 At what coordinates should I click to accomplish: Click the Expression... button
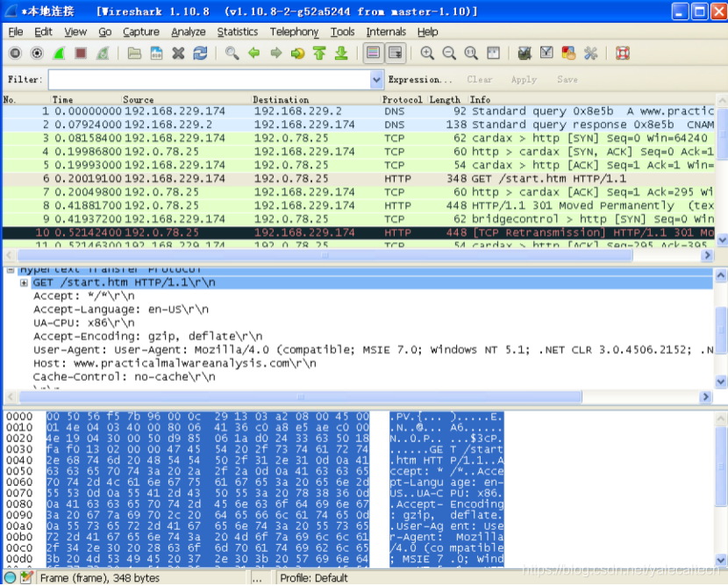point(420,80)
